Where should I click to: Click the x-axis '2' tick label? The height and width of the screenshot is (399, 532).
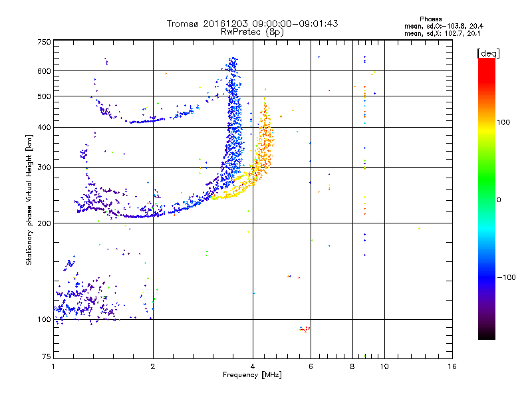[153, 366]
